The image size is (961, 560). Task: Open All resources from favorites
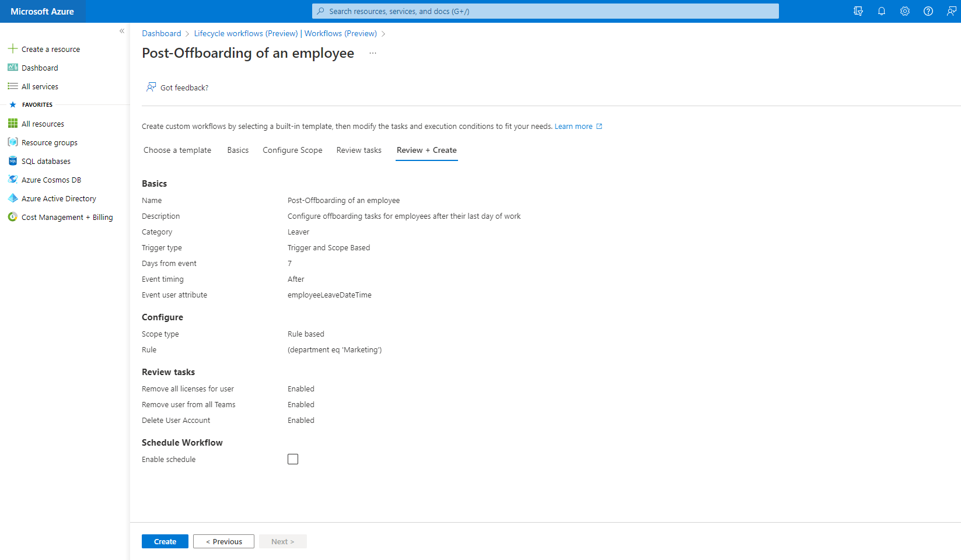[43, 124]
